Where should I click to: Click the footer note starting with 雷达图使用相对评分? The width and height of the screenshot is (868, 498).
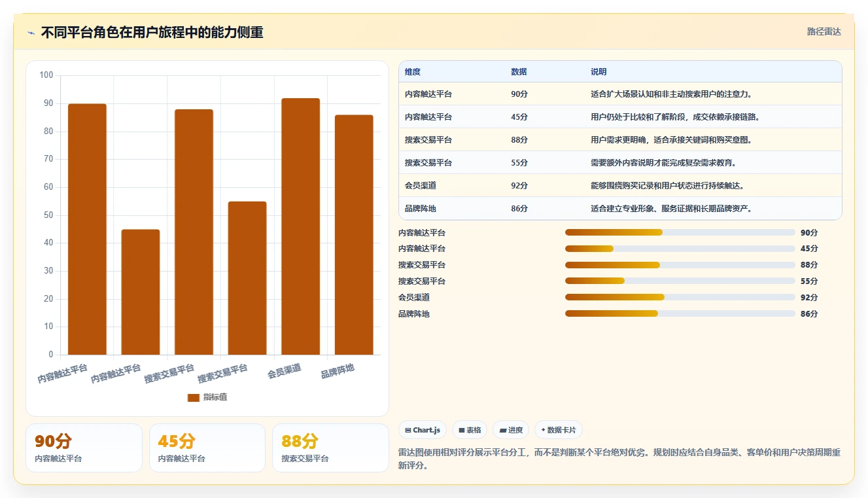click(x=619, y=459)
